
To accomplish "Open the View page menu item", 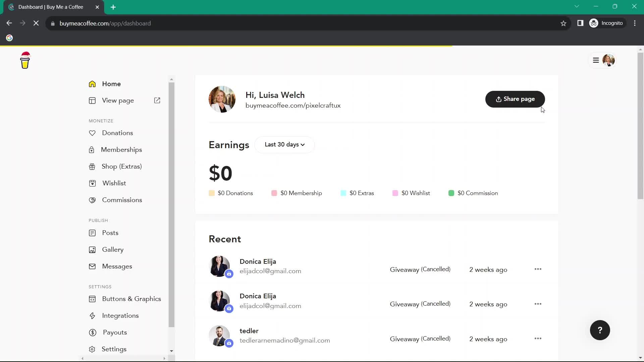I will (118, 100).
